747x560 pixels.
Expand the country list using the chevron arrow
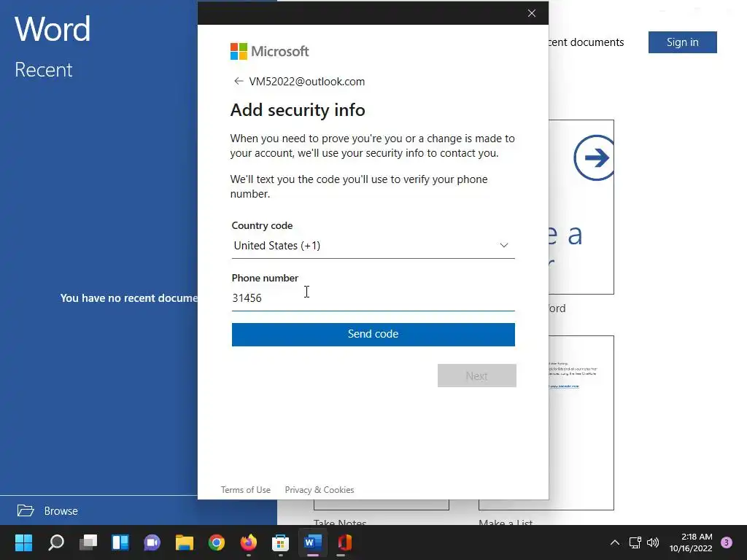point(503,245)
